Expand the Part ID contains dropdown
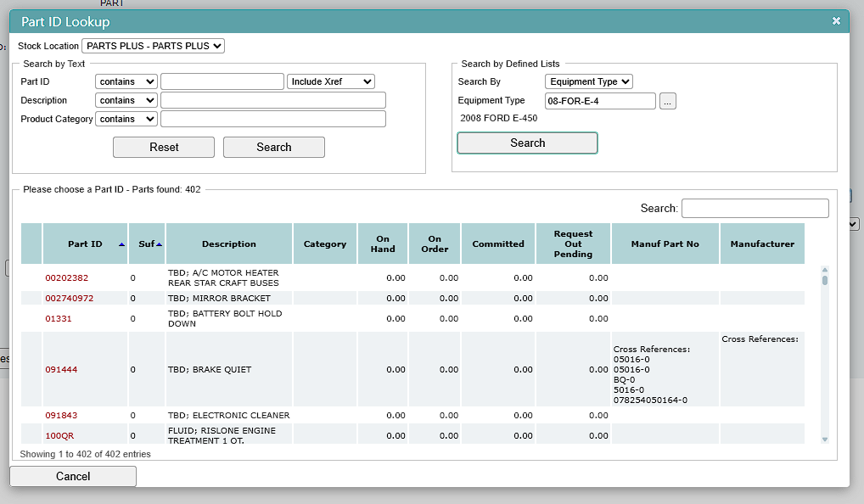The height and width of the screenshot is (504, 864). [x=126, y=81]
